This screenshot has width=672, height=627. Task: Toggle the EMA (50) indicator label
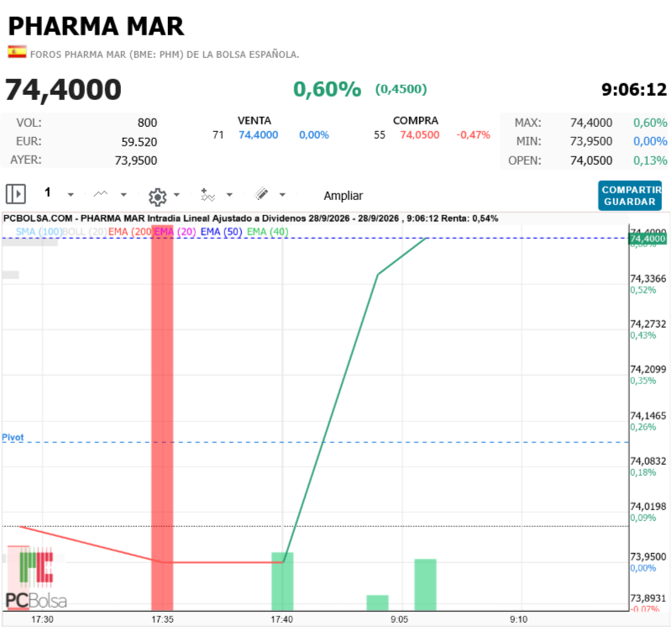(221, 232)
